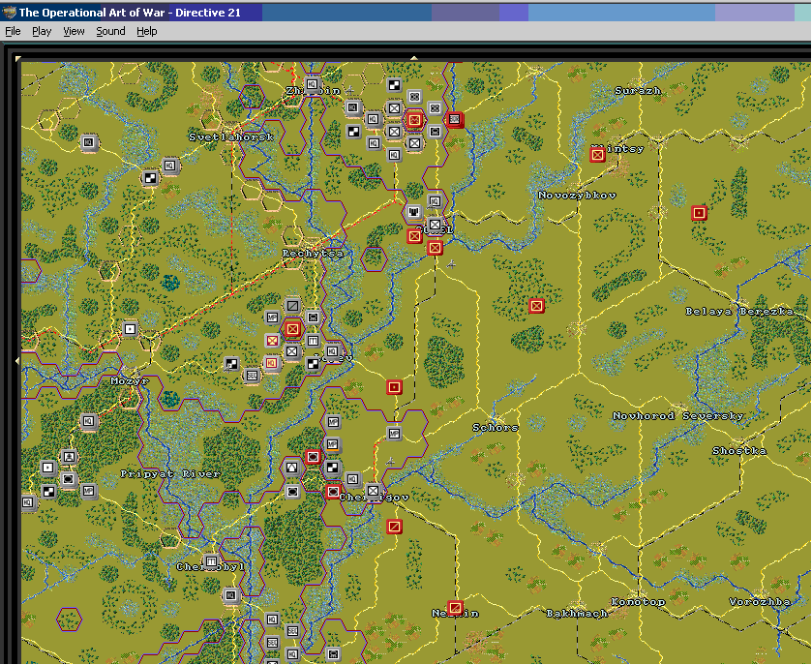Select grey unit with upward triangle symbol
This screenshot has width=812, height=665.
[292, 468]
